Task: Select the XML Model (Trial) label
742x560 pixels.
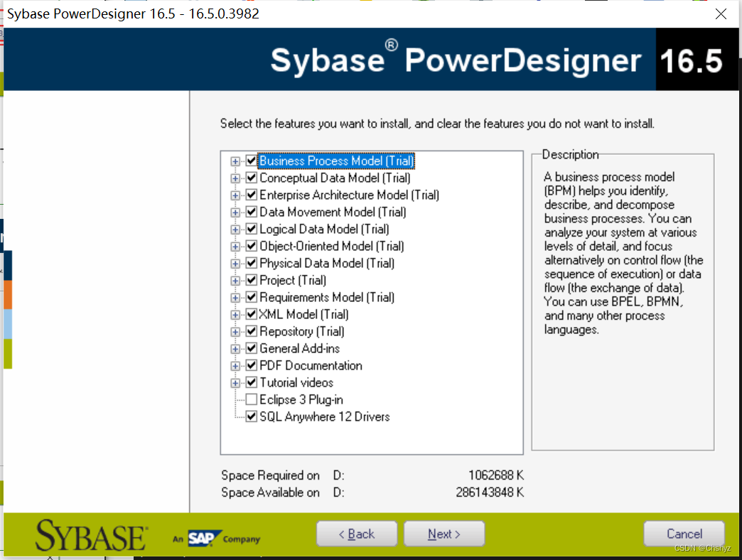Action: click(x=303, y=314)
